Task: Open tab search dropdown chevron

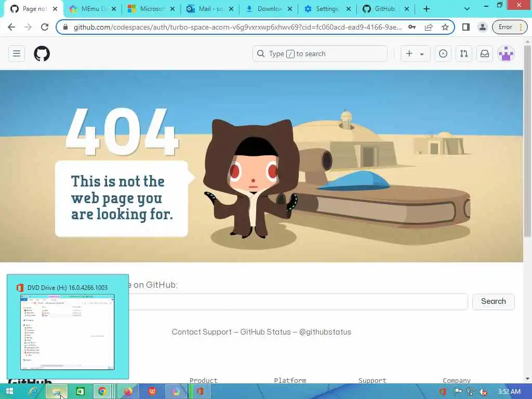Action: click(467, 9)
